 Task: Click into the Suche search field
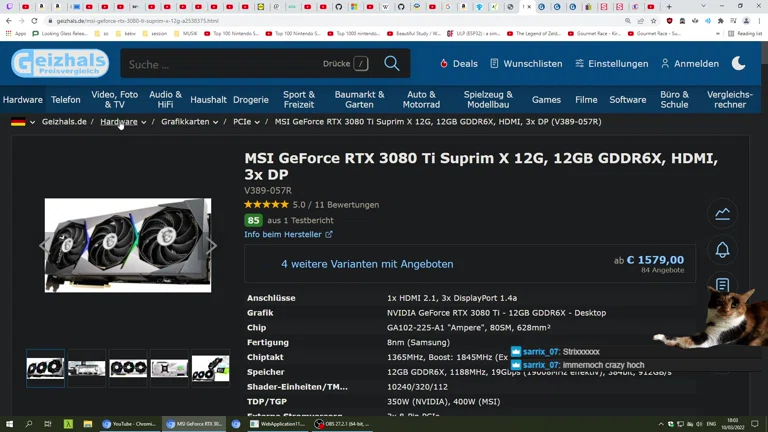[x=220, y=64]
